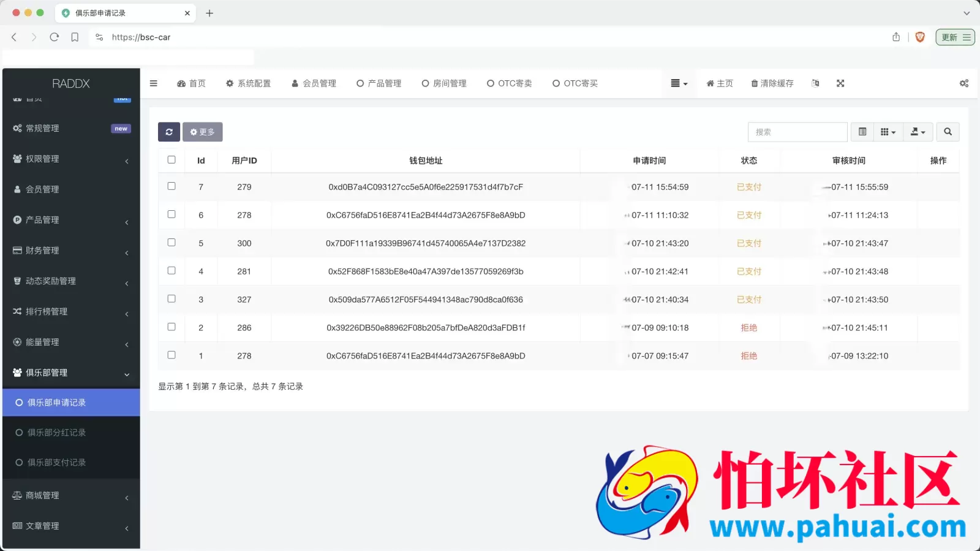This screenshot has width=980, height=551.
Task: Toggle card view icon in table toolbar
Action: (x=862, y=132)
